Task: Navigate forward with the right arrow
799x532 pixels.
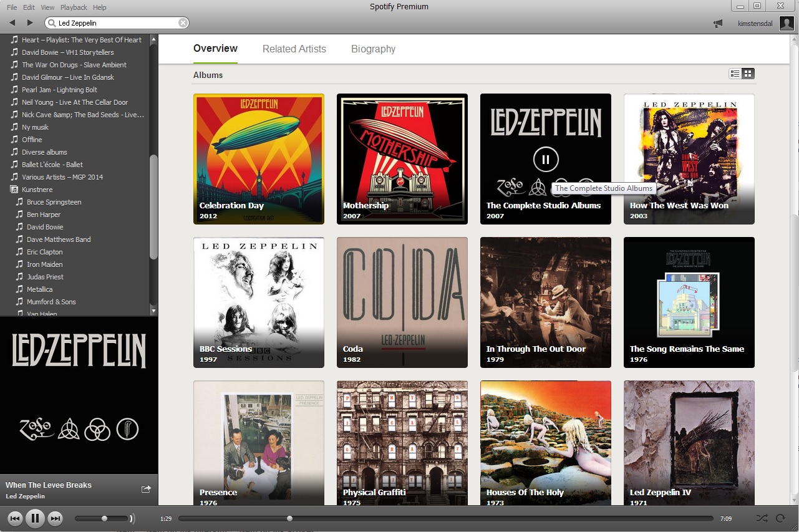Action: tap(29, 23)
